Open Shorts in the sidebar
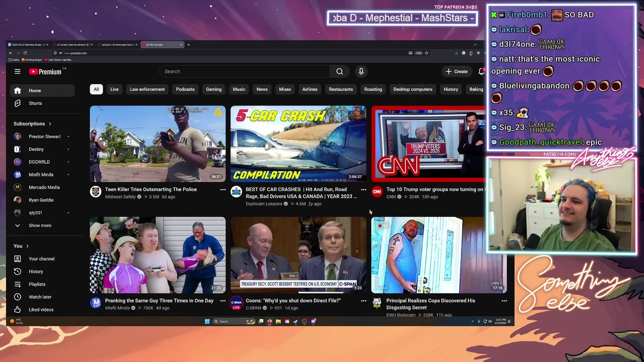 (x=42, y=103)
